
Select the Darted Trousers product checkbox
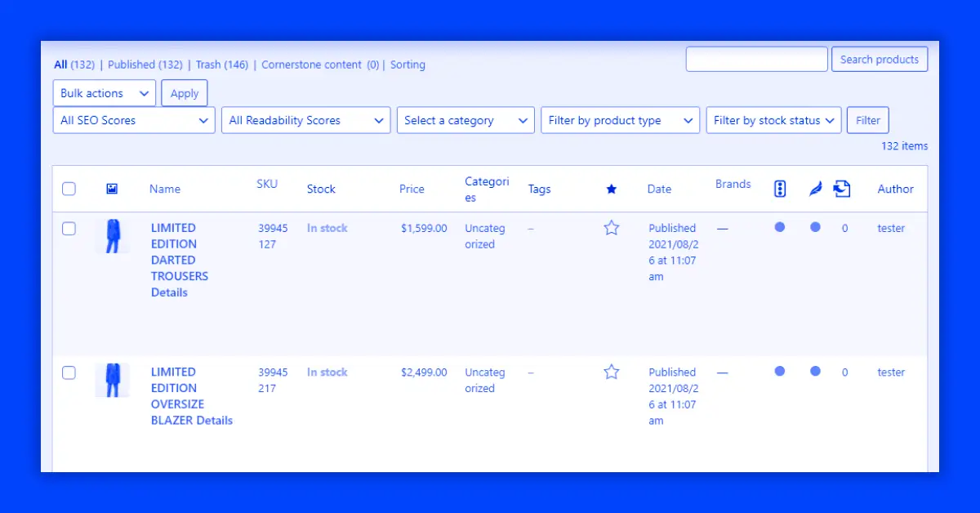coord(69,229)
